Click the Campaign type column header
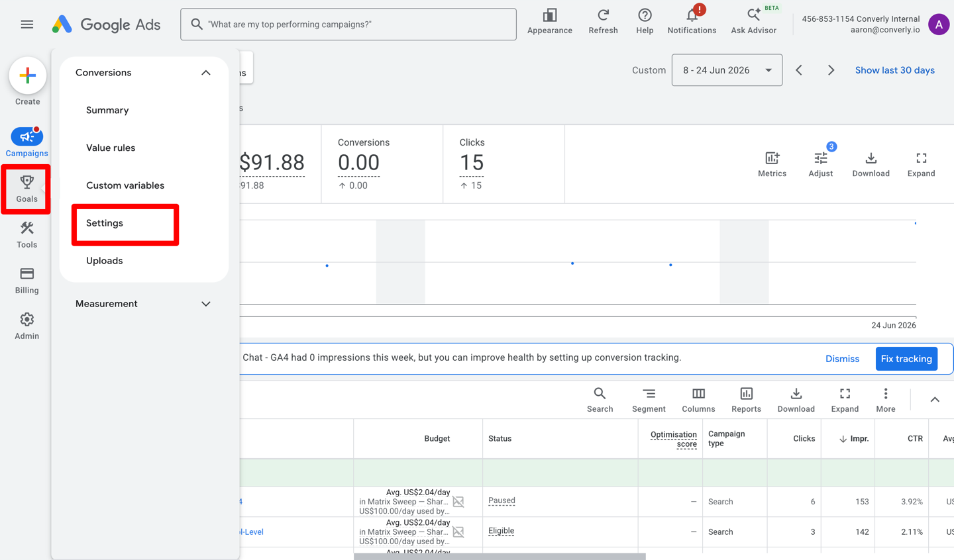This screenshot has width=954, height=560. point(726,439)
